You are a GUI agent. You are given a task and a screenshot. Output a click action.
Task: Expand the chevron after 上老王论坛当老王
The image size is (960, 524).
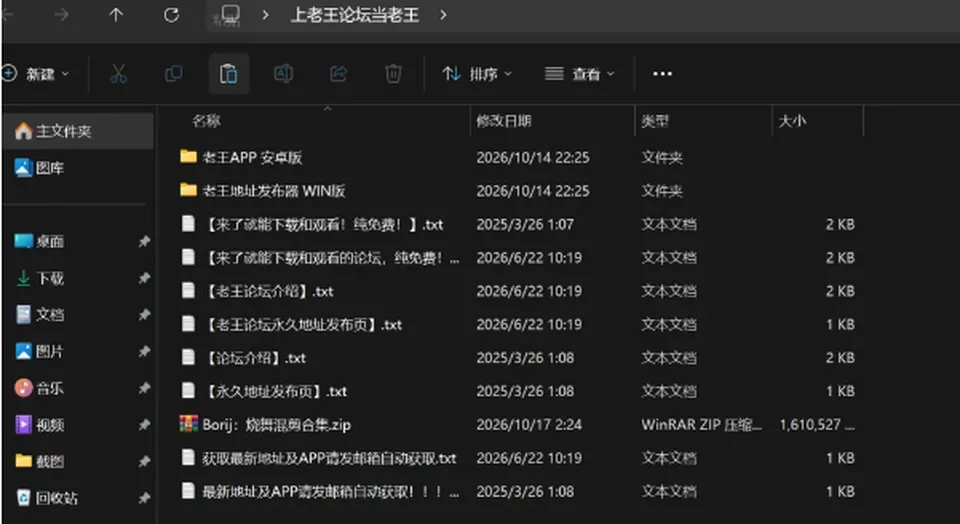pos(443,15)
